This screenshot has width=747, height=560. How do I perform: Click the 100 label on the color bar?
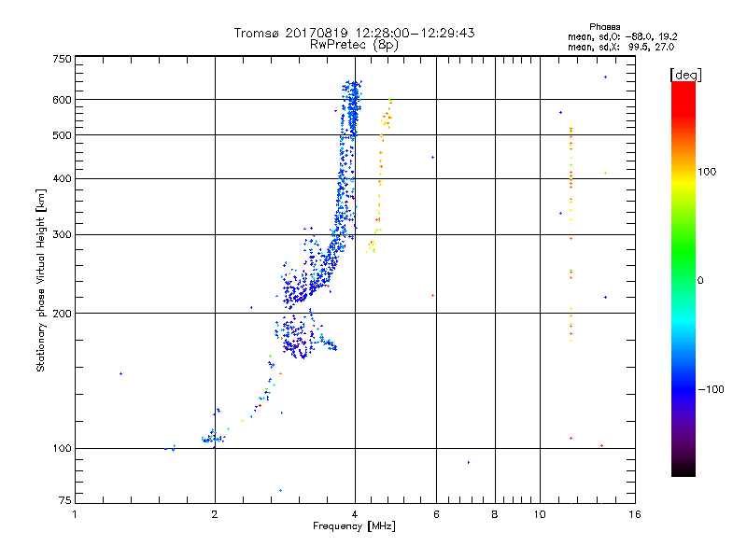coord(707,172)
